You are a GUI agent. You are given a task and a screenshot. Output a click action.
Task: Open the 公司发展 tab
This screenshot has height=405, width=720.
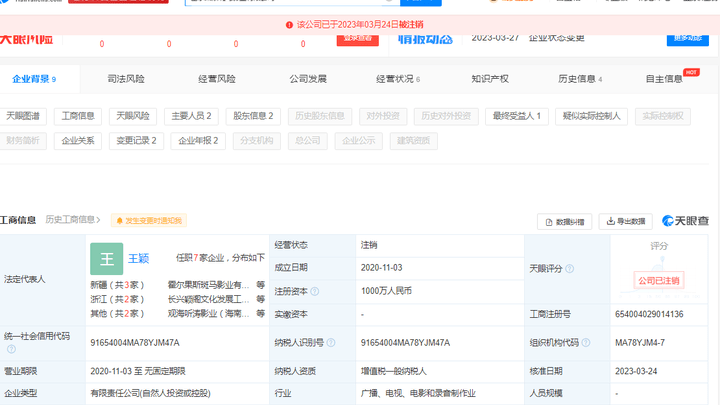[x=308, y=79]
